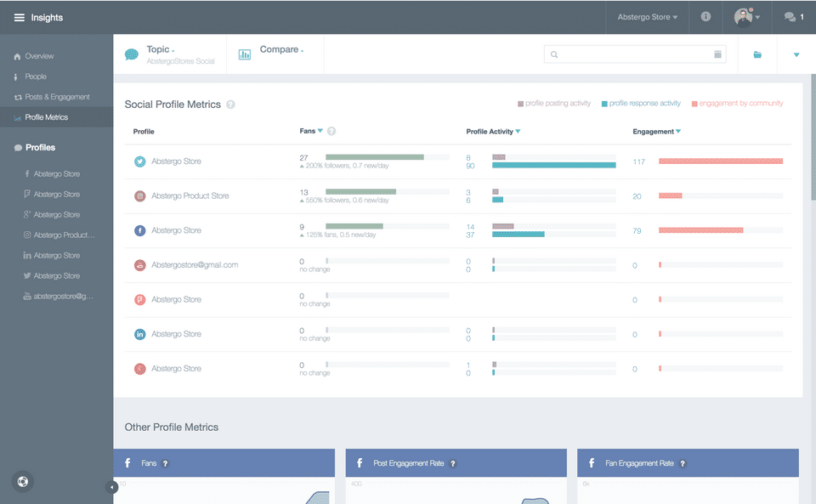Click the help icon beside Social Profile Metrics
Screen dimensions: 816x504
[x=230, y=105]
